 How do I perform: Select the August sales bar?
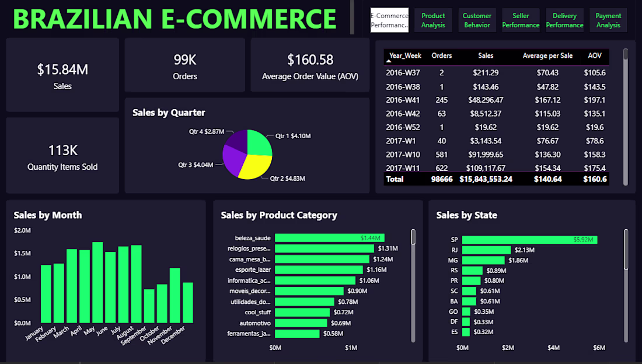(136, 284)
